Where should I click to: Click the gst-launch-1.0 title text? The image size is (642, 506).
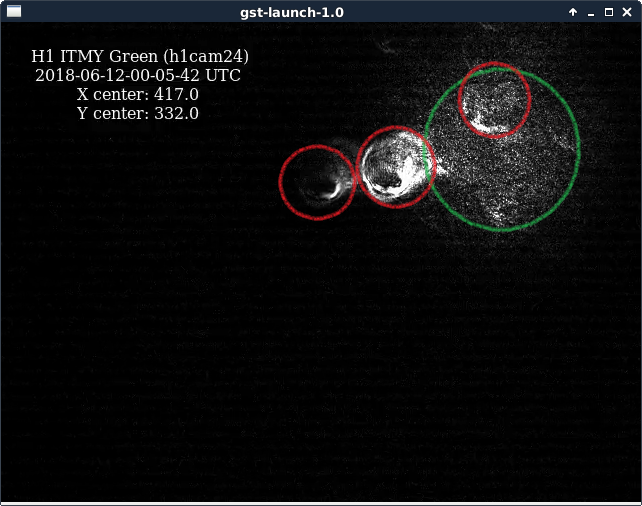292,13
